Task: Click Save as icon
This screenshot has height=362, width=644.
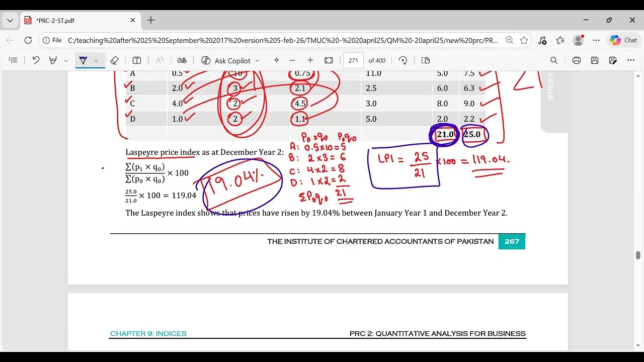Action: (x=613, y=60)
